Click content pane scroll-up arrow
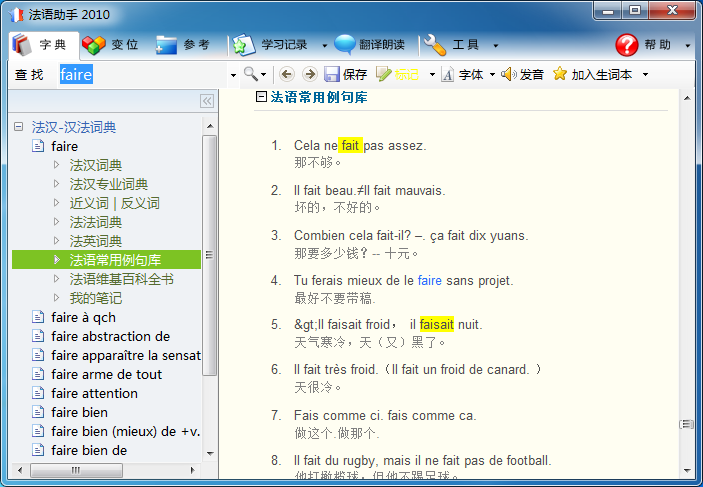The image size is (703, 487). click(x=687, y=98)
